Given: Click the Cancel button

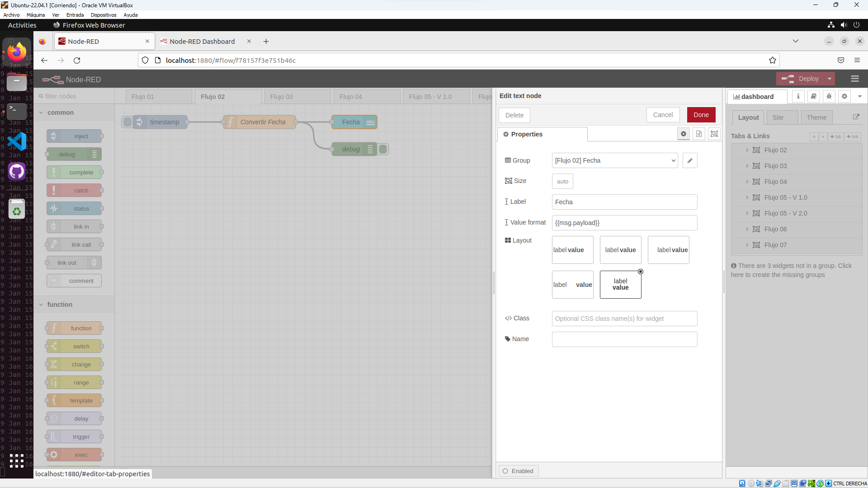Looking at the screenshot, I should pos(663,115).
